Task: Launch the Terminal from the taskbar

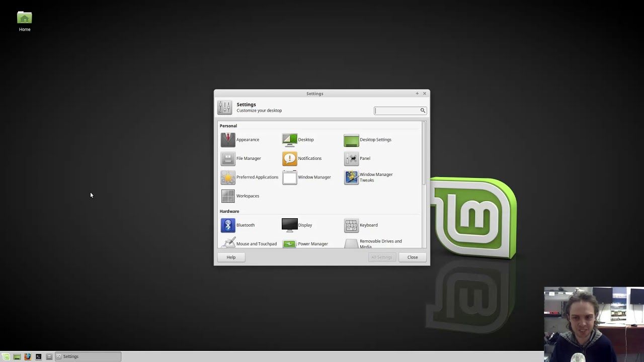Action: coord(38,356)
